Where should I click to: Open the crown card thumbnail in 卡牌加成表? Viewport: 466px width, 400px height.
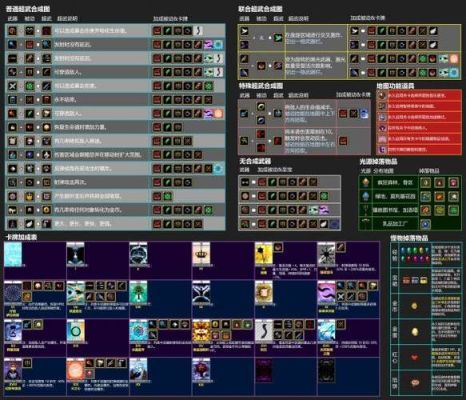point(201,254)
